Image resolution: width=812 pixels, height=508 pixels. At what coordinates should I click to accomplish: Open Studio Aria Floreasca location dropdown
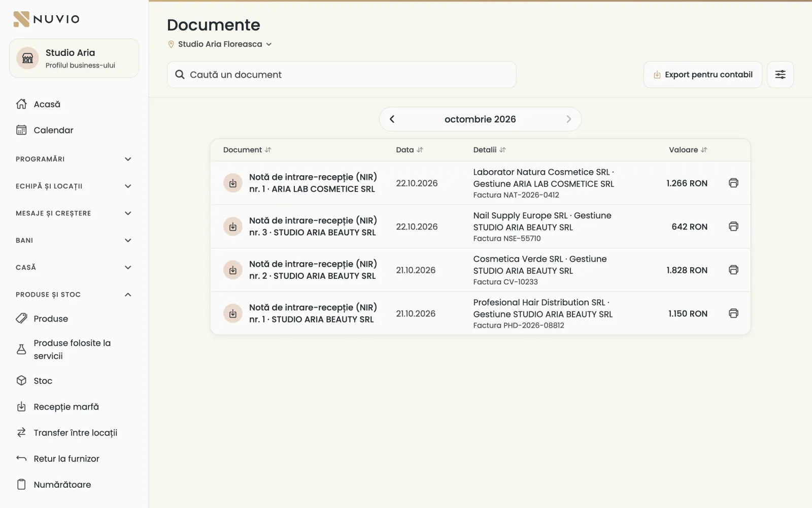click(220, 44)
